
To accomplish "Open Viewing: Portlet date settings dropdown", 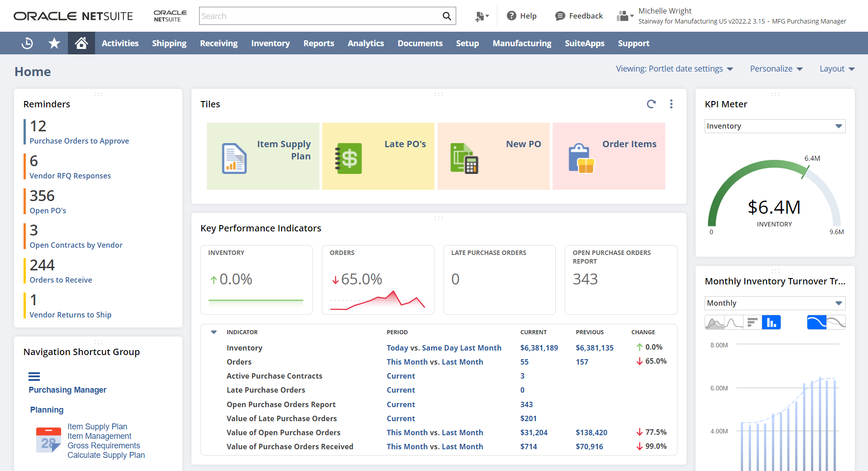I will coord(674,69).
